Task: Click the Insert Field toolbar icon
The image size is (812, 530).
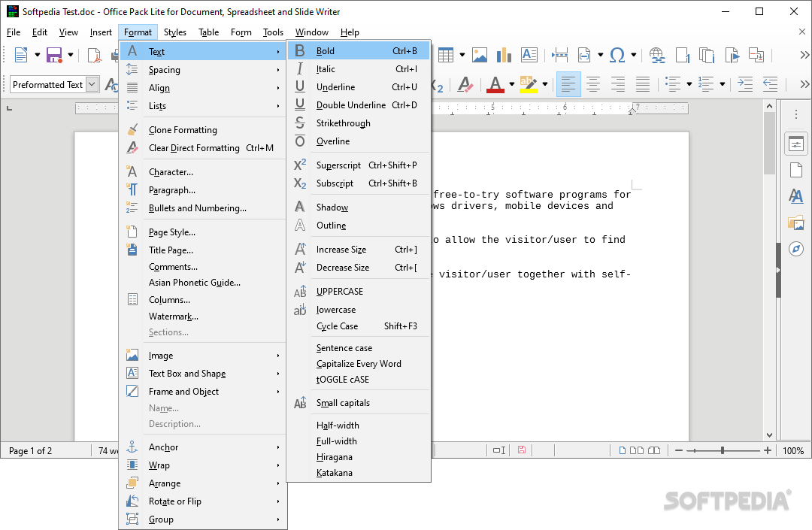Action: point(584,55)
